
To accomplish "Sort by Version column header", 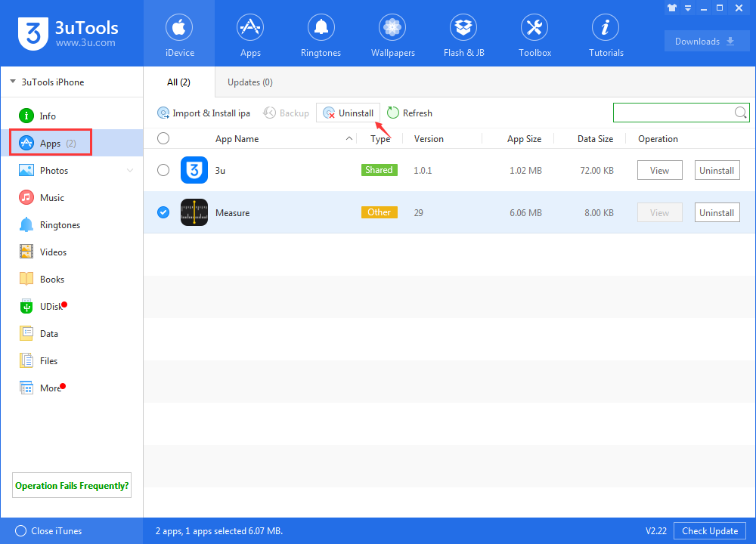I will 429,139.
